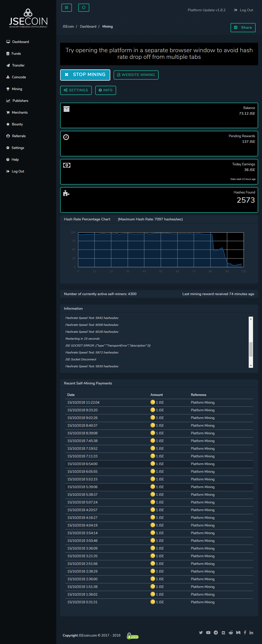The width and height of the screenshot is (262, 644).
Task: Open the Medium link in the footer
Action: point(238,632)
